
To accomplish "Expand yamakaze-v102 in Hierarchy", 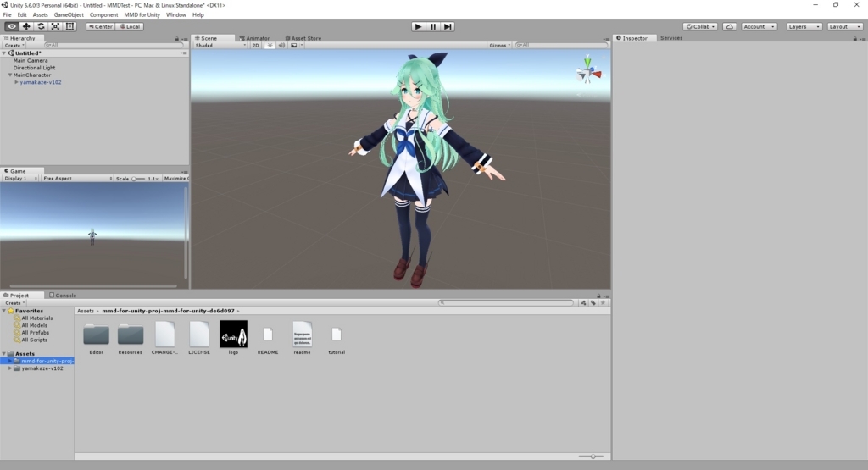I will pos(17,82).
